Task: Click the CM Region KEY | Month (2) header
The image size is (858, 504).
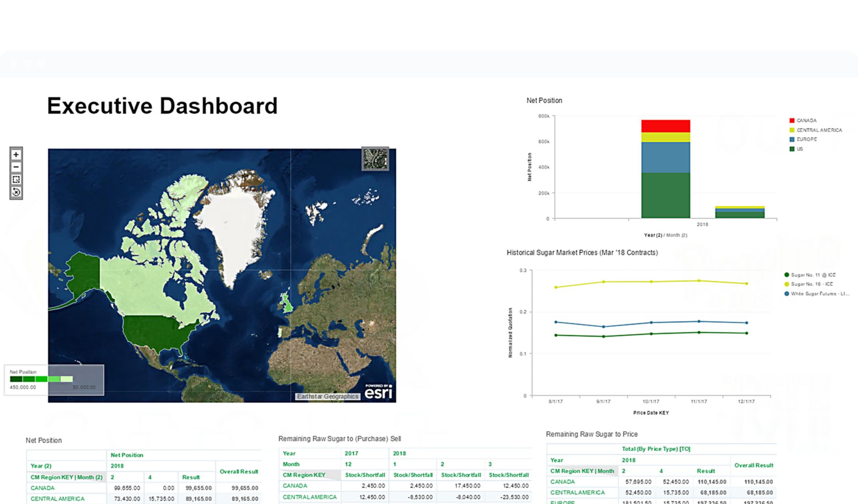Action: tap(66, 477)
